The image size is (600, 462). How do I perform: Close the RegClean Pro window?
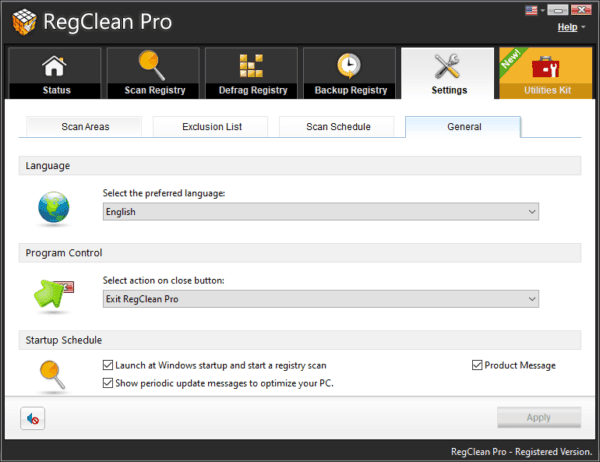(581, 10)
